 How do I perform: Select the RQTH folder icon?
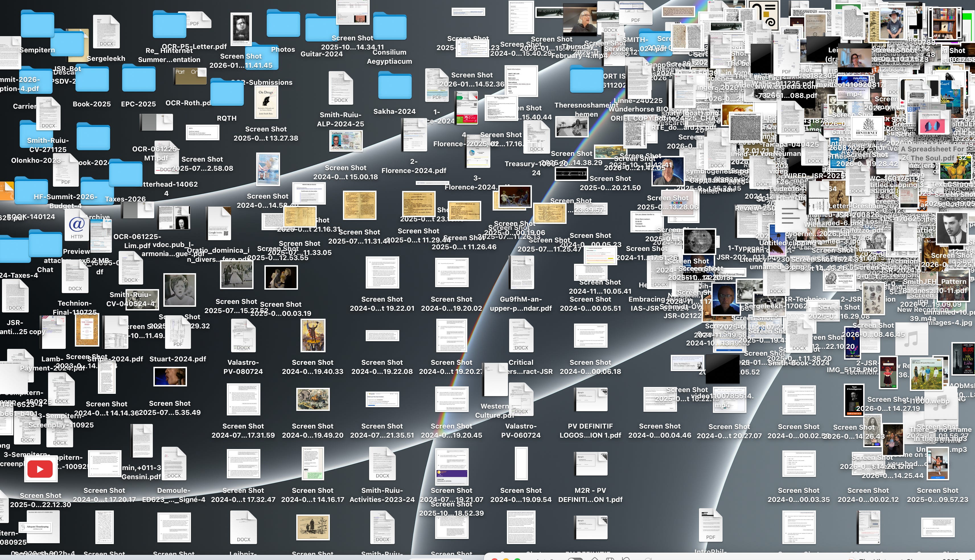tap(227, 92)
